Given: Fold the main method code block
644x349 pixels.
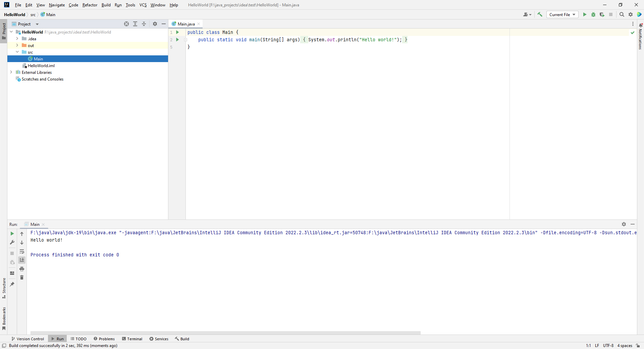Looking at the screenshot, I should pyautogui.click(x=185, y=40).
